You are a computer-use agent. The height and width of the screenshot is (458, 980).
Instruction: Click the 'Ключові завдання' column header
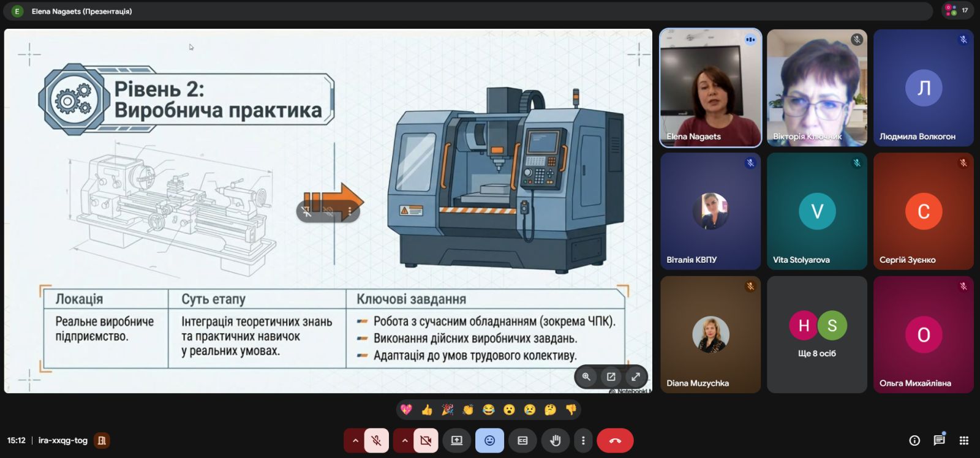tap(412, 299)
